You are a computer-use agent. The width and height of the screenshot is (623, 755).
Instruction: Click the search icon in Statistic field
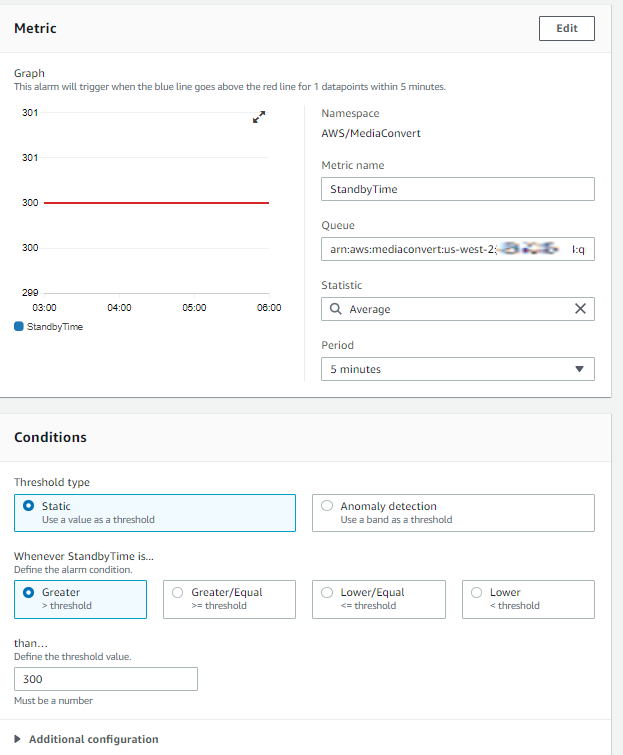tap(337, 310)
